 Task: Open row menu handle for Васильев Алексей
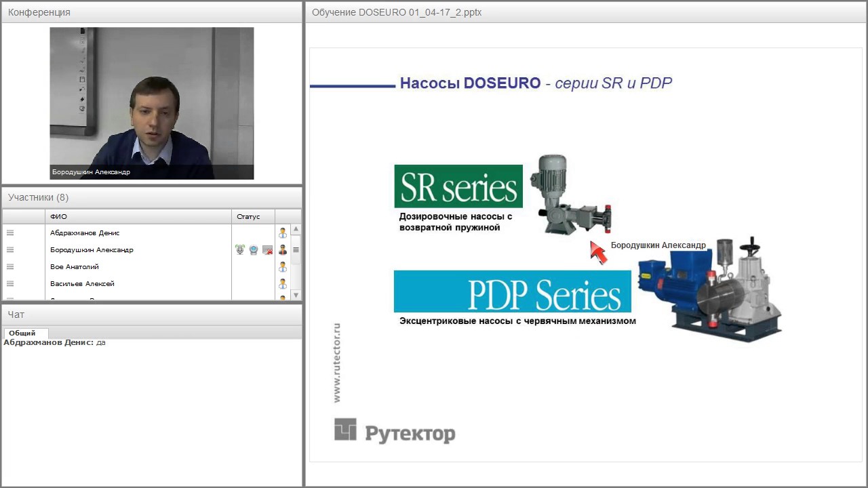pos(10,283)
